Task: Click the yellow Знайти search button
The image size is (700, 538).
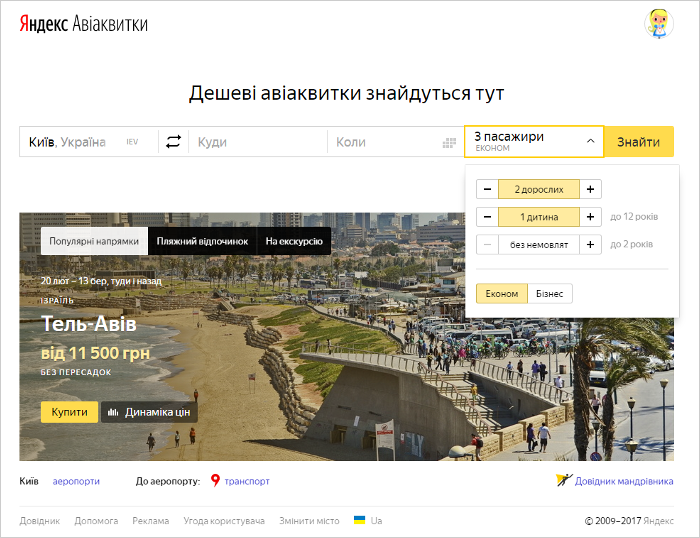Action: [x=638, y=142]
